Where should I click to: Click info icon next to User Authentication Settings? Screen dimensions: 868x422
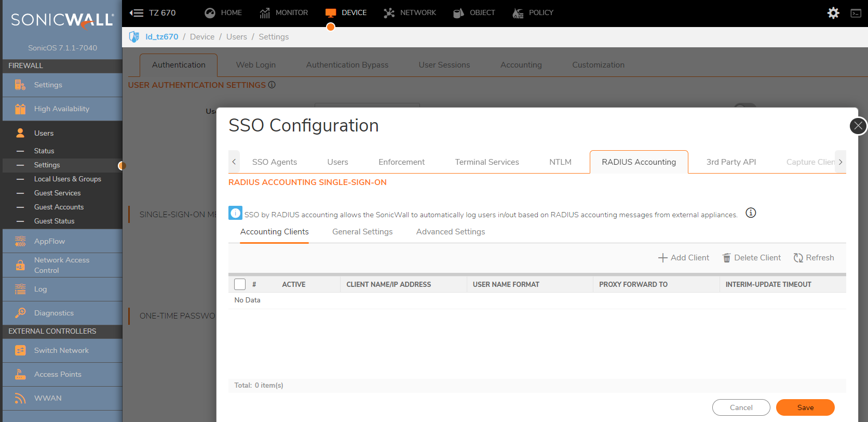272,85
